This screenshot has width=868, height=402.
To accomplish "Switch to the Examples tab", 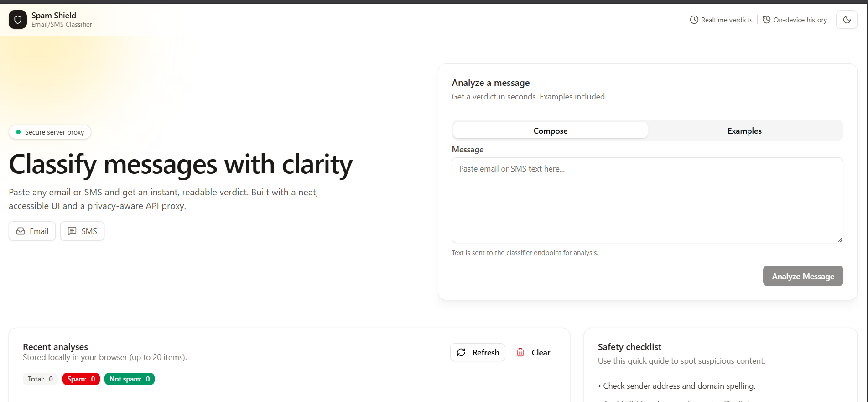I will coord(744,131).
